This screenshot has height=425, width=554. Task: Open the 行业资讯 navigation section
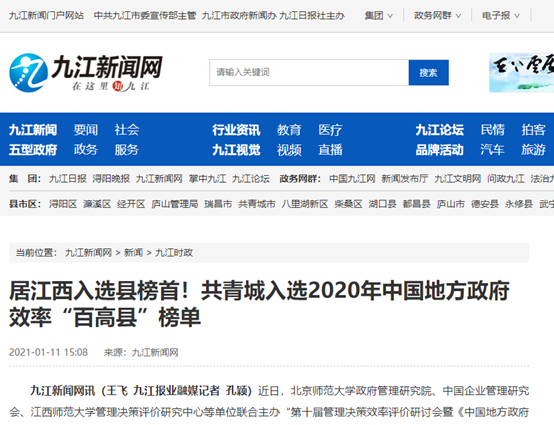pyautogui.click(x=236, y=130)
